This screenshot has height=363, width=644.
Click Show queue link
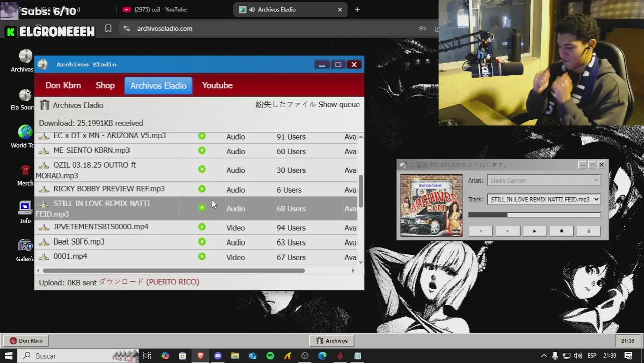[x=339, y=105]
